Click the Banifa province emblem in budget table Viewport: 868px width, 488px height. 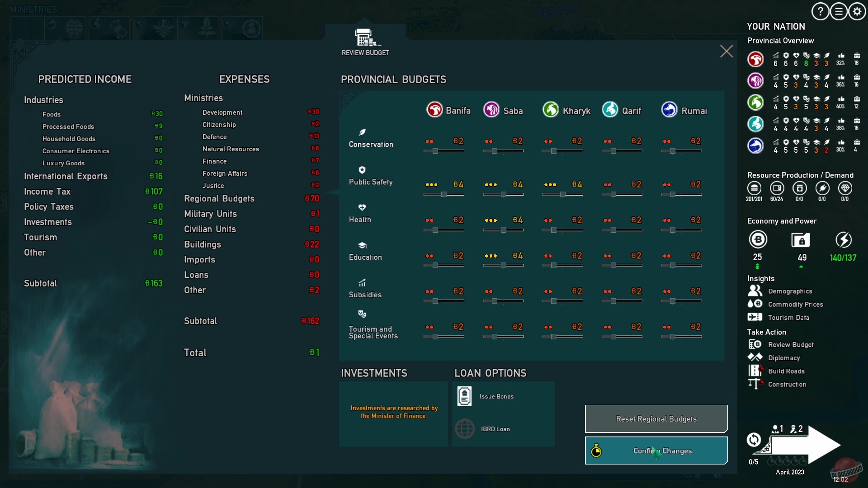tap(435, 109)
